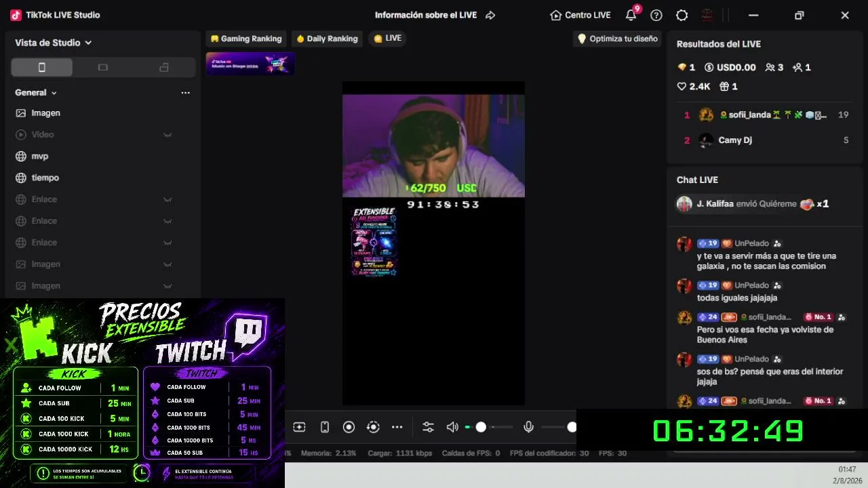Open the three-dot menu in bottom toolbar
The width and height of the screenshot is (868, 488).
pos(397,427)
